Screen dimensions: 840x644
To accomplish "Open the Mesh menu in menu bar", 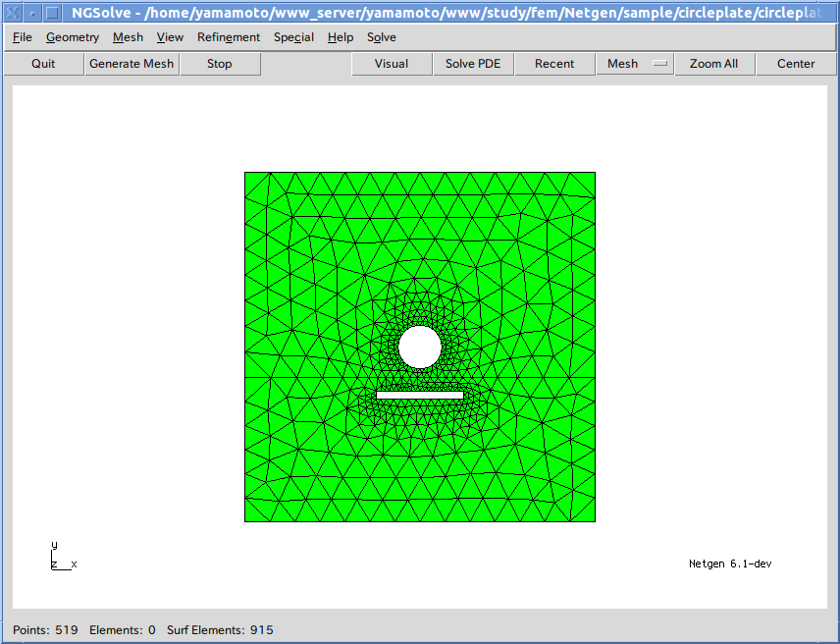I will click(x=128, y=37).
